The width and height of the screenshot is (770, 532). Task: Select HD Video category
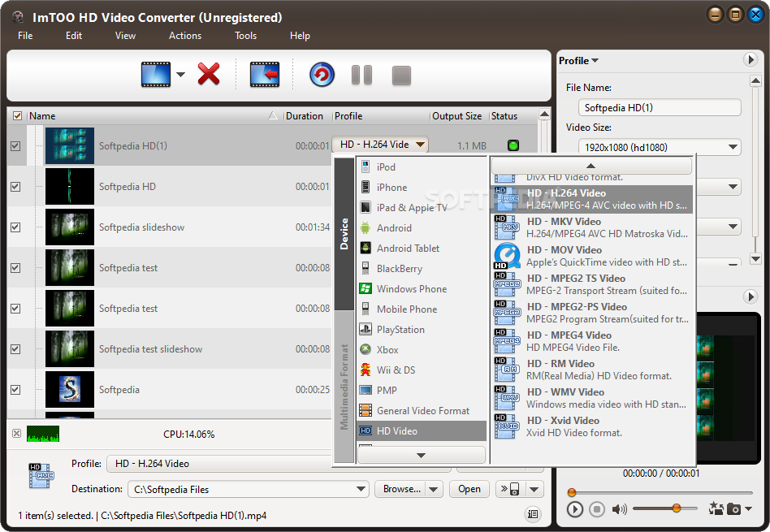point(422,430)
